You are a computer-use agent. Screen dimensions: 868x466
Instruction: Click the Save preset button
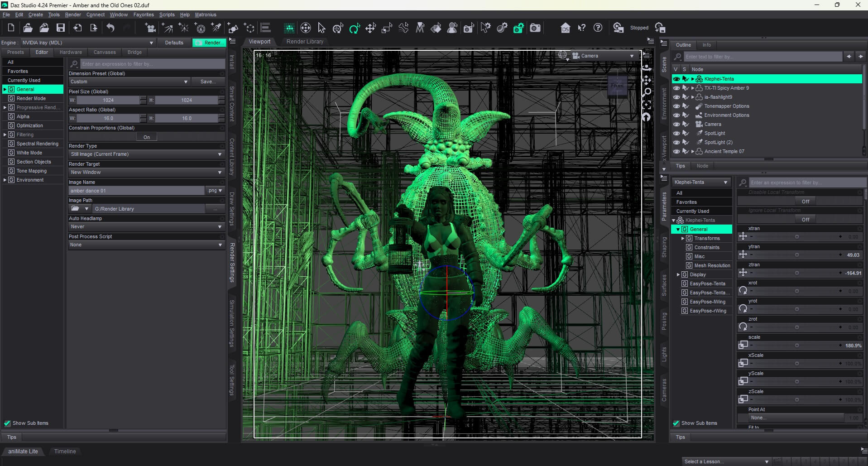click(208, 82)
